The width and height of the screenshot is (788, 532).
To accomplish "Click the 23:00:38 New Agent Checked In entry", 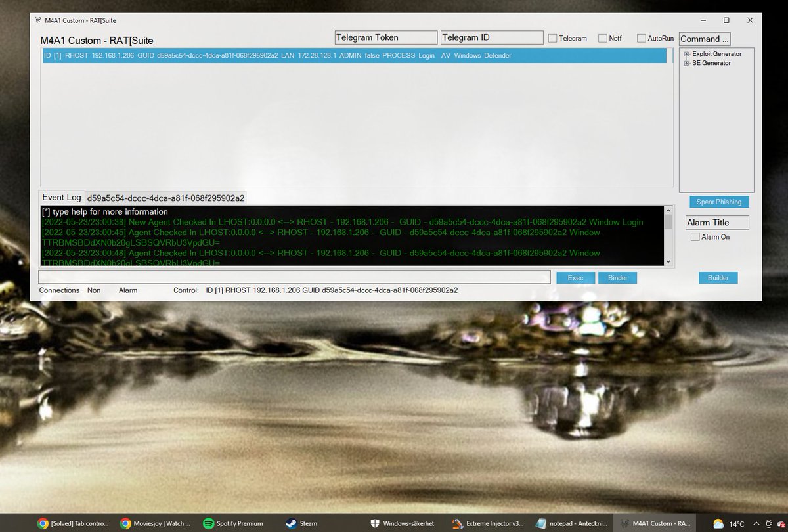I will [342, 222].
